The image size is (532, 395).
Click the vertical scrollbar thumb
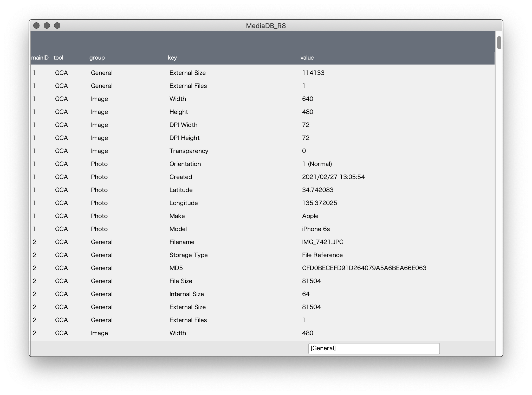tap(499, 43)
